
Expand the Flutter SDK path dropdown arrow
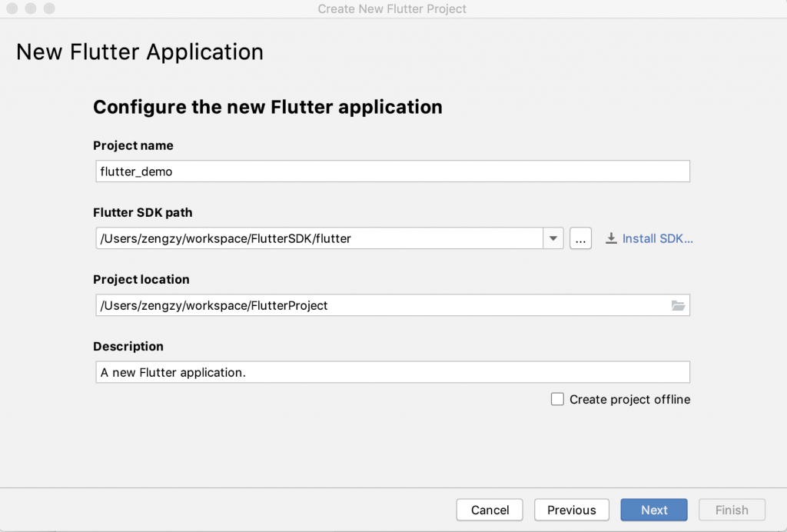click(x=553, y=238)
